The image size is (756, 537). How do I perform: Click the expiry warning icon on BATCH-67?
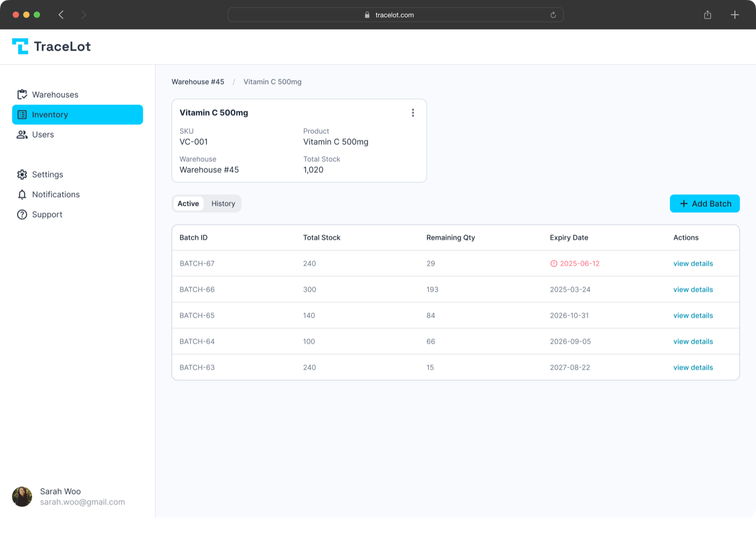click(553, 264)
